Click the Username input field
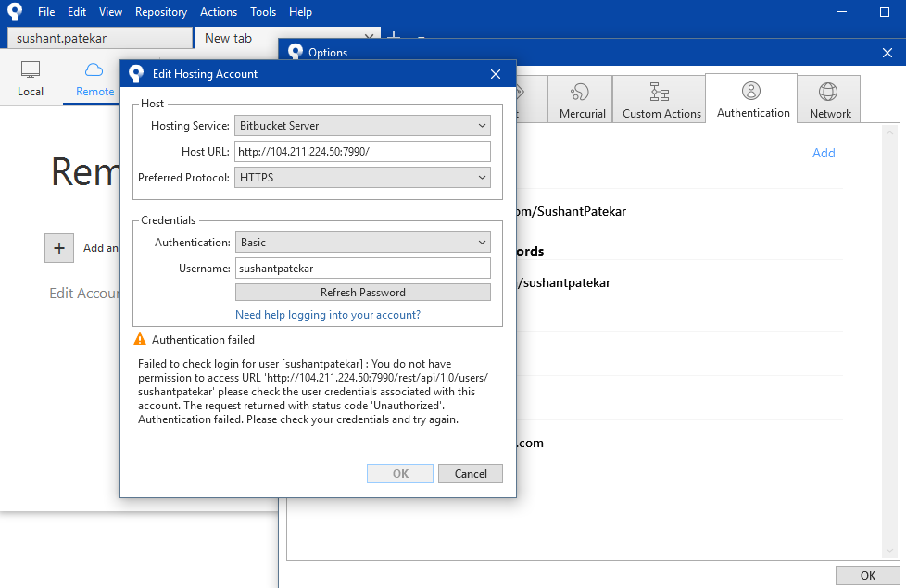906x588 pixels. (363, 268)
